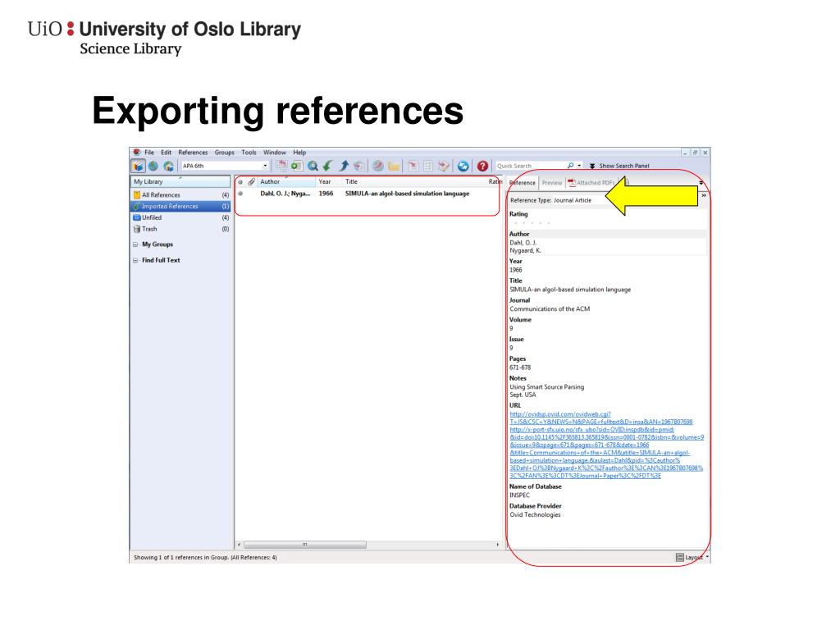The width and height of the screenshot is (840, 630).
Task: Switch to the Reference tab
Action: (523, 183)
